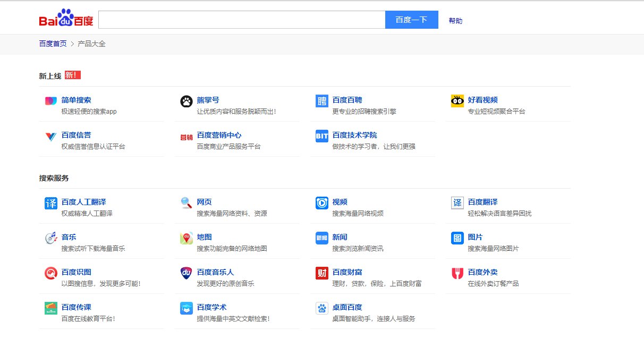Open the 简单搜索 app icon
Viewport: 644px width, 338px height.
(x=51, y=101)
